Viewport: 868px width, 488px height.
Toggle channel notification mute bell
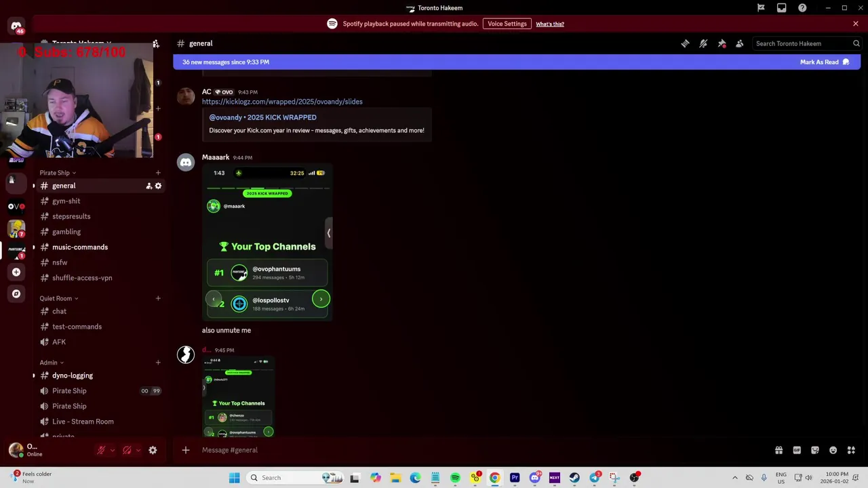pos(703,43)
